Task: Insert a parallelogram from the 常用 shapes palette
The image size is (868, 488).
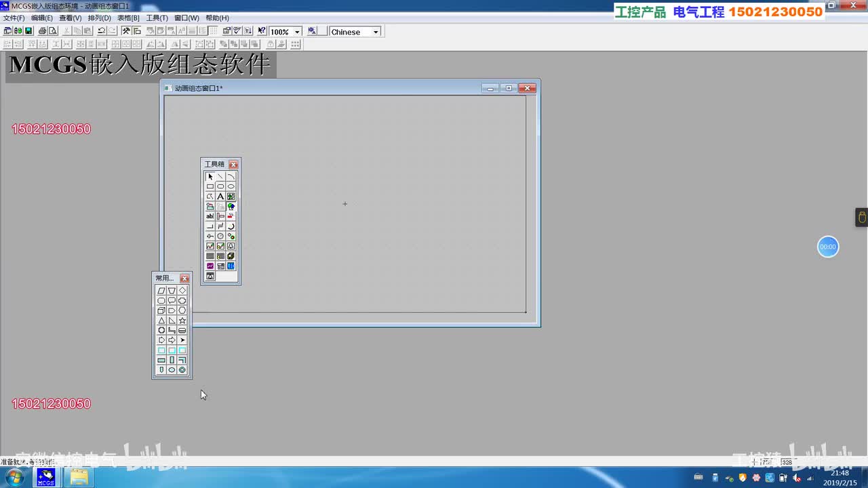Action: click(161, 291)
